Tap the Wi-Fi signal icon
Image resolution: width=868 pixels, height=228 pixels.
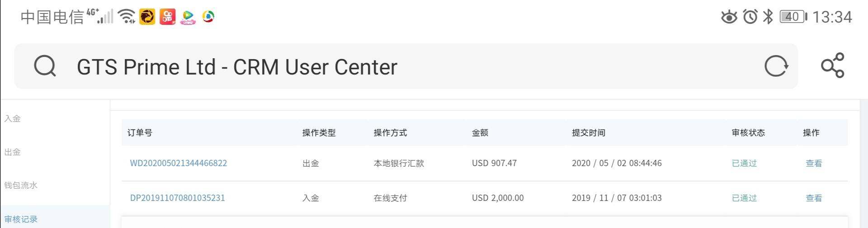tap(126, 16)
